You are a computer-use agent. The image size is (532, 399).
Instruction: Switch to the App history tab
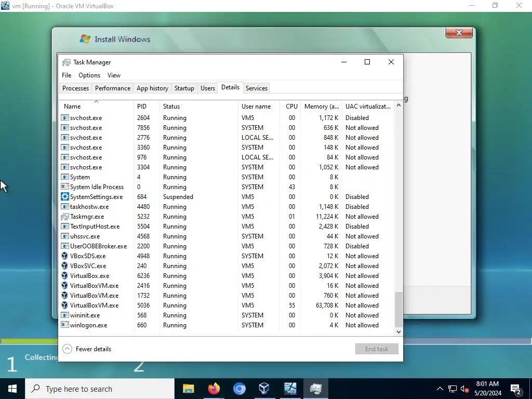152,88
